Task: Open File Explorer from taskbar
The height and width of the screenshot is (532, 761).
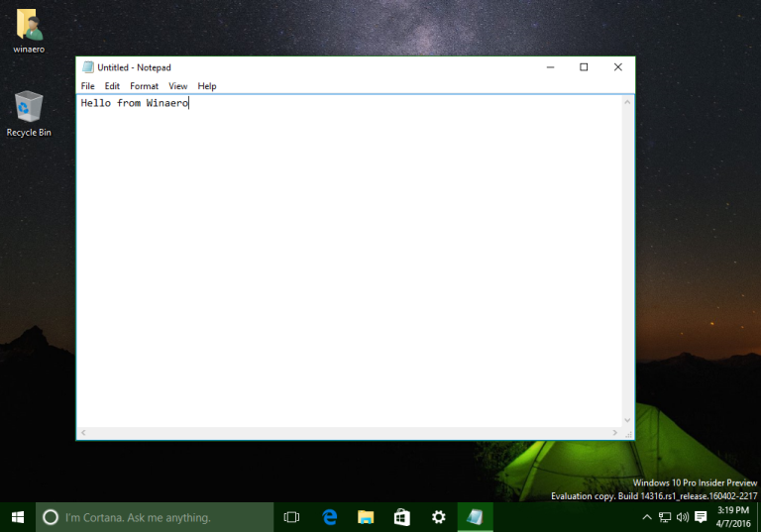Action: pos(366,517)
